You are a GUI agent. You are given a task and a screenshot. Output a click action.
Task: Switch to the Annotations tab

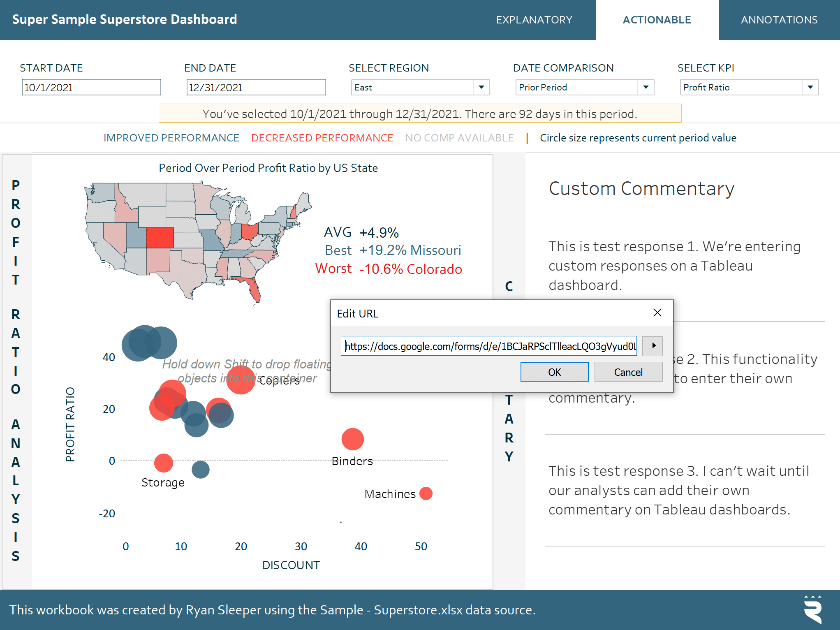pyautogui.click(x=779, y=20)
